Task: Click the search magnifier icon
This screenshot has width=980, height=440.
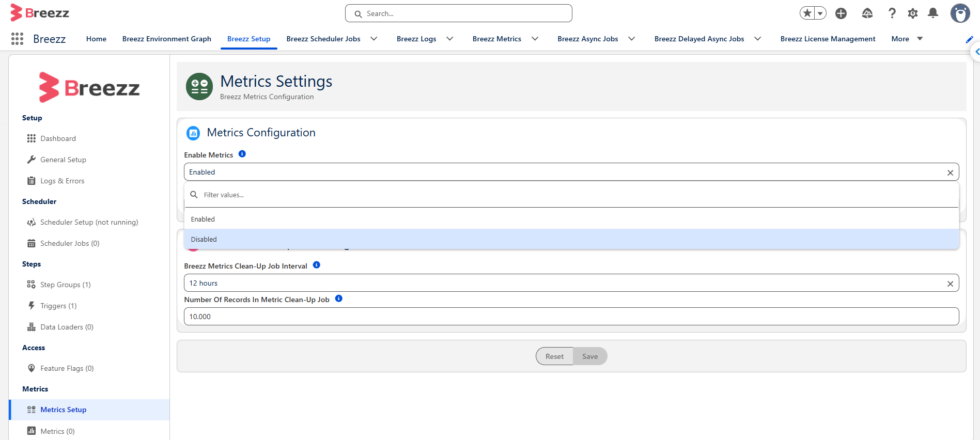Action: click(358, 14)
